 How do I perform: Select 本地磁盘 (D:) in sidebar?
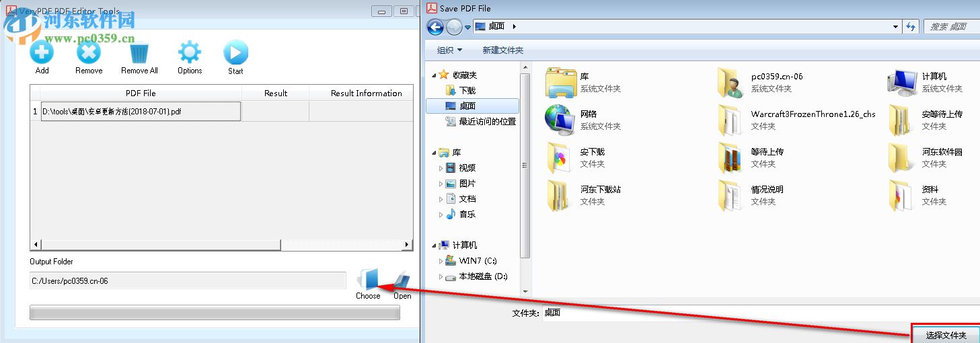[477, 276]
